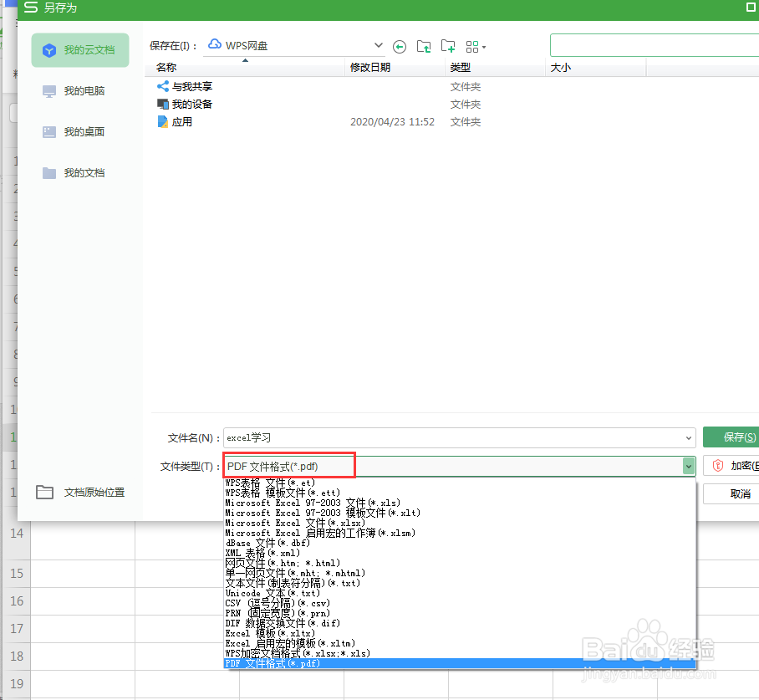The image size is (759, 700).
Task: Select My Computer location in sidebar
Action: coord(74,91)
